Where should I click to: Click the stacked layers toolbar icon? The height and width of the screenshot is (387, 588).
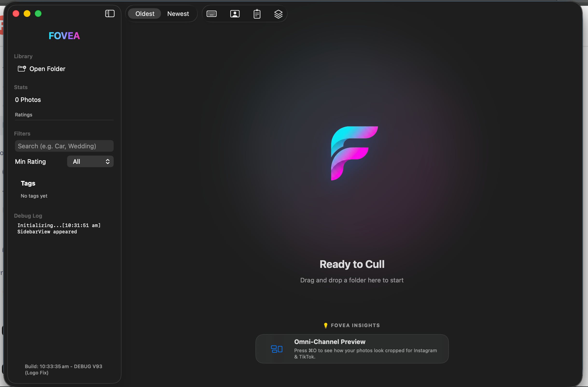coord(278,14)
